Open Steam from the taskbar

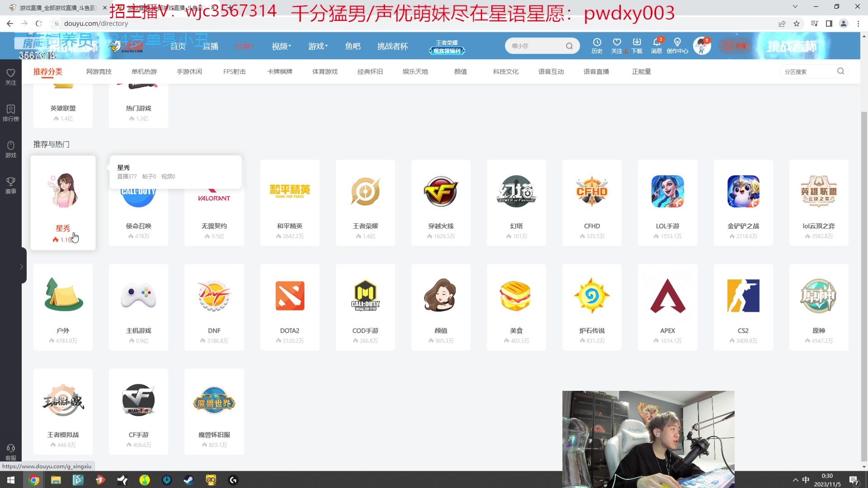point(189,480)
